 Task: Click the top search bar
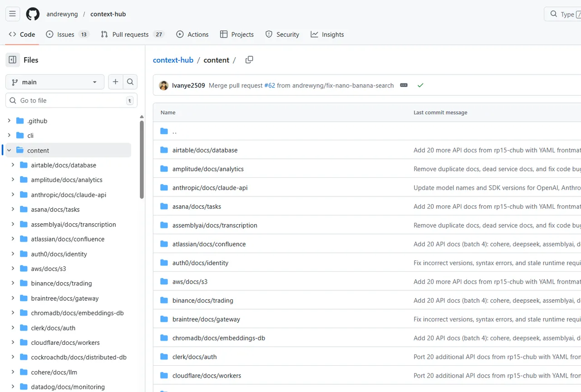point(562,14)
